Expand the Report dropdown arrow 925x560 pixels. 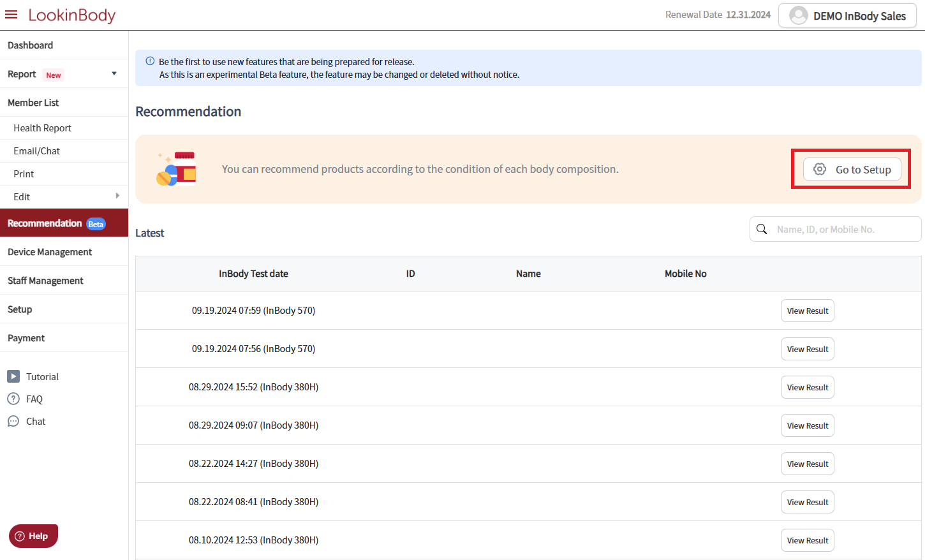[x=114, y=73]
